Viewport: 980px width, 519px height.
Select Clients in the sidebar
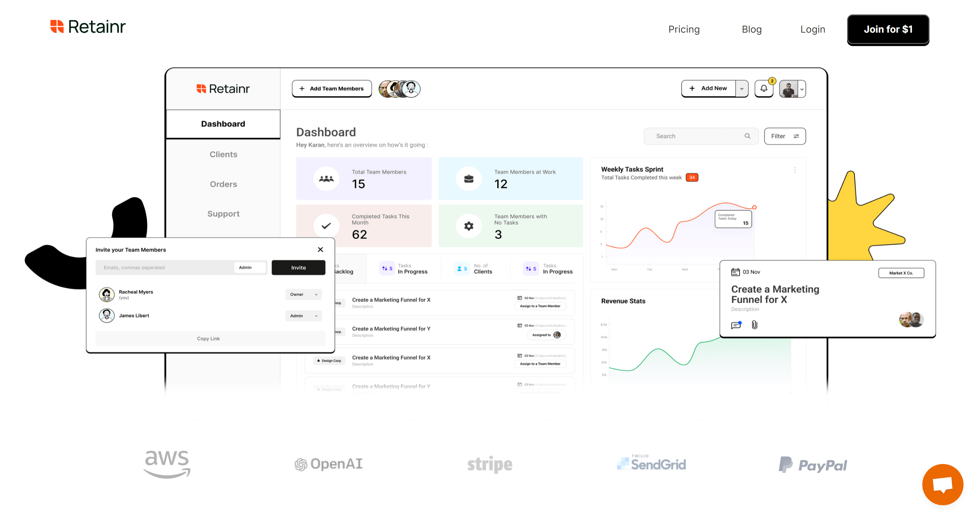[x=223, y=154]
